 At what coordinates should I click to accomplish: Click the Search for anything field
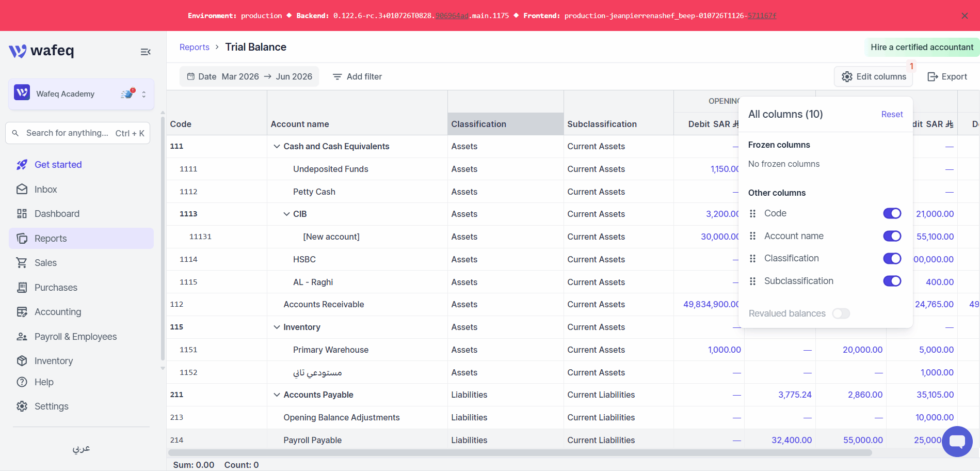click(78, 133)
